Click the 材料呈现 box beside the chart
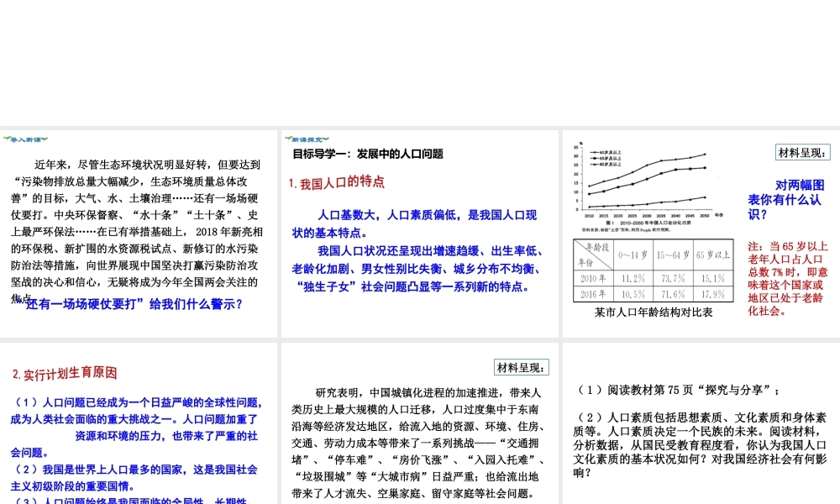 [x=803, y=152]
